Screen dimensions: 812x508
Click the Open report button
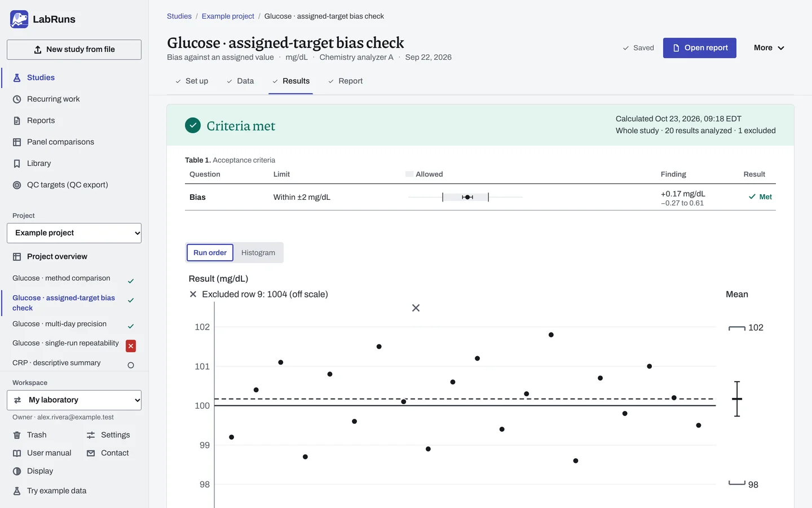[x=700, y=48]
